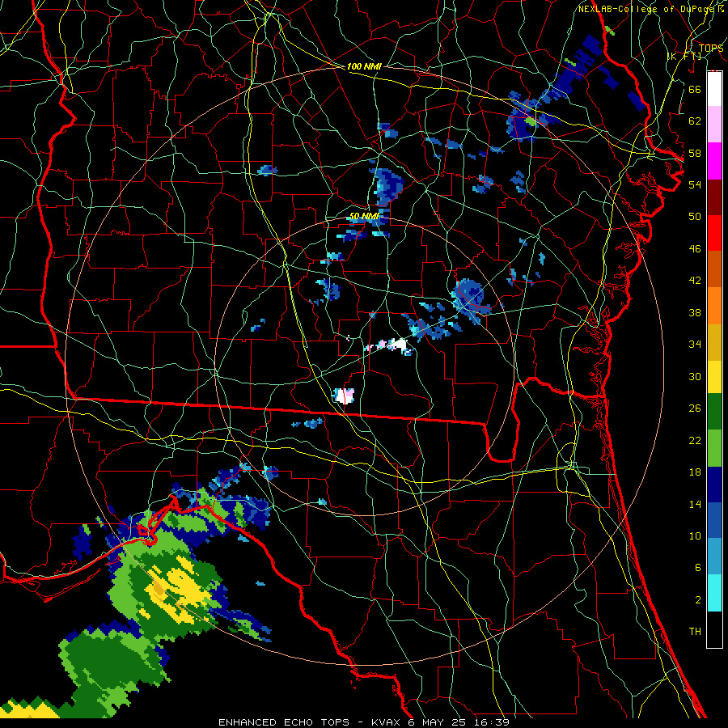
Task: Click the navy blue legend swatch
Action: (714, 485)
